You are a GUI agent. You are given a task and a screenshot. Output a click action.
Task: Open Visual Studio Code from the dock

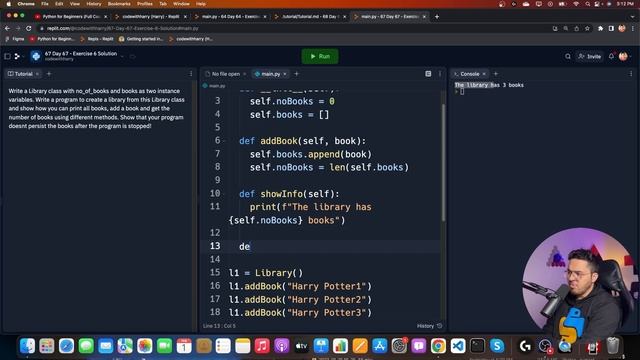pos(458,346)
